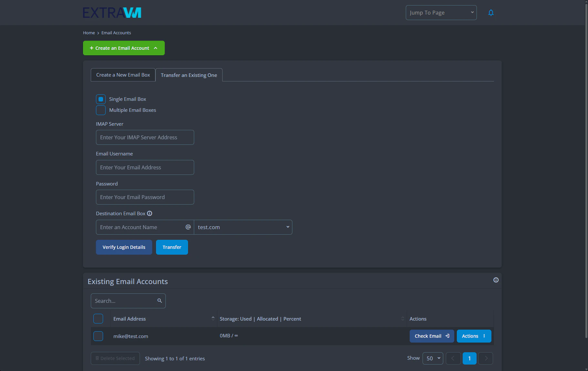
Task: Click info icon beside Destination Email Box
Action: pos(150,213)
